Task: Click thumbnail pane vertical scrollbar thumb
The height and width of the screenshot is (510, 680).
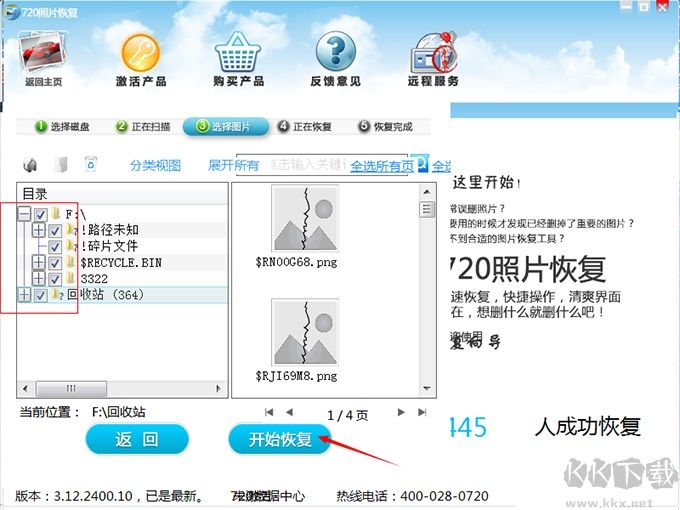Action: (x=427, y=209)
